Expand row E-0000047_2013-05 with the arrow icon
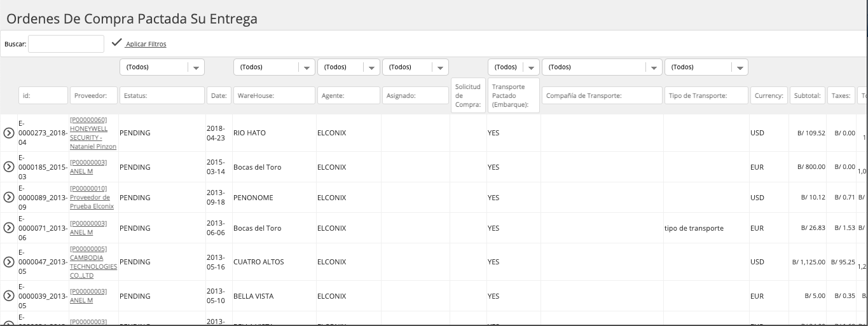 (9, 262)
